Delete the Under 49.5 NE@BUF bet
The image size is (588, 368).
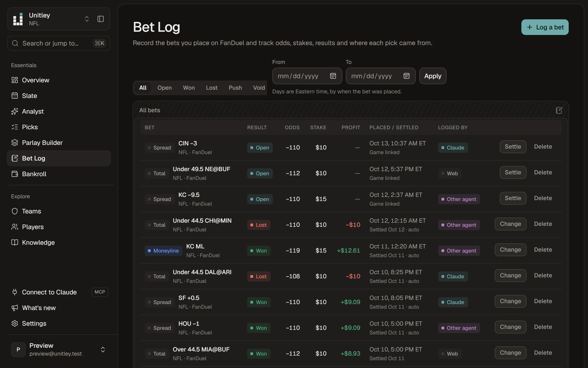tap(543, 172)
